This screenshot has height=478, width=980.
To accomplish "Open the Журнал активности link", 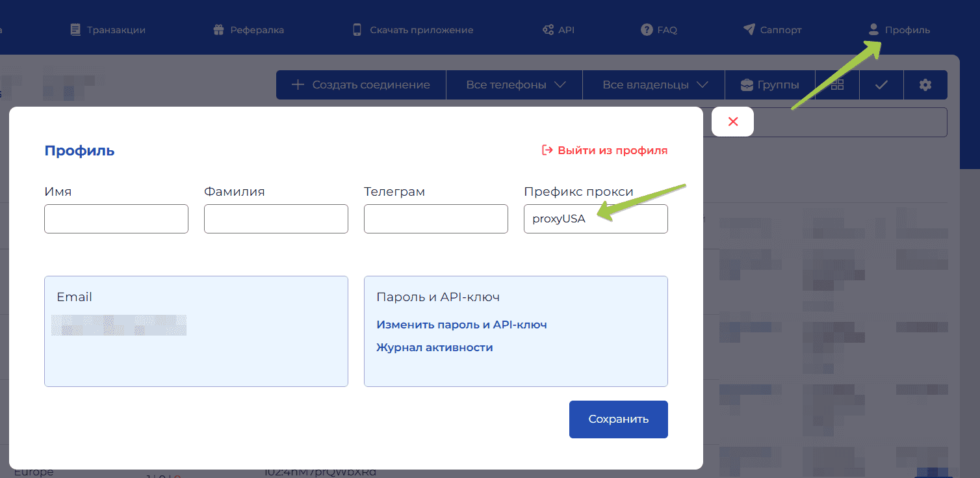I will tap(435, 347).
